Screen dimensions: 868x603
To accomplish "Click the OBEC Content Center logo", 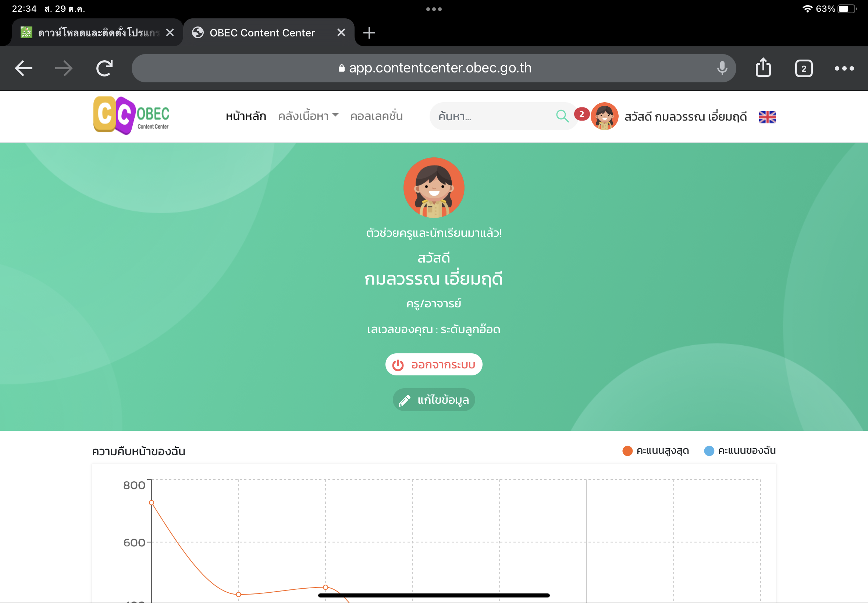I will 131,115.
